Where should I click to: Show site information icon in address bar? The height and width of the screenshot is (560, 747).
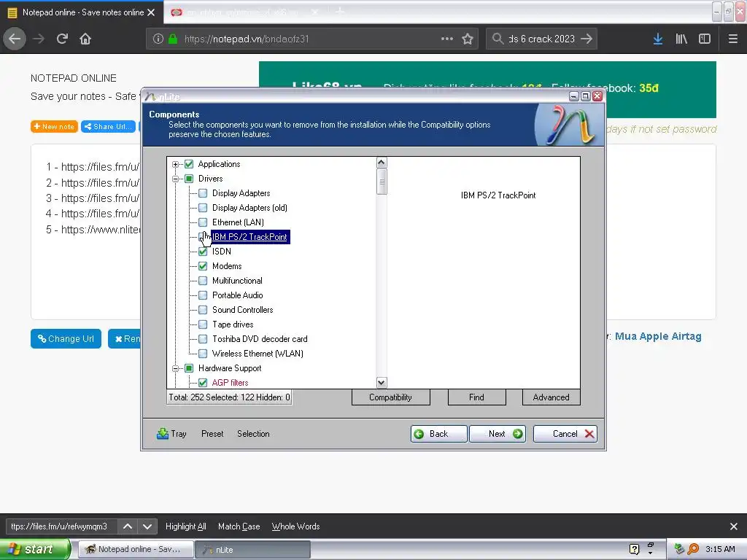(158, 39)
